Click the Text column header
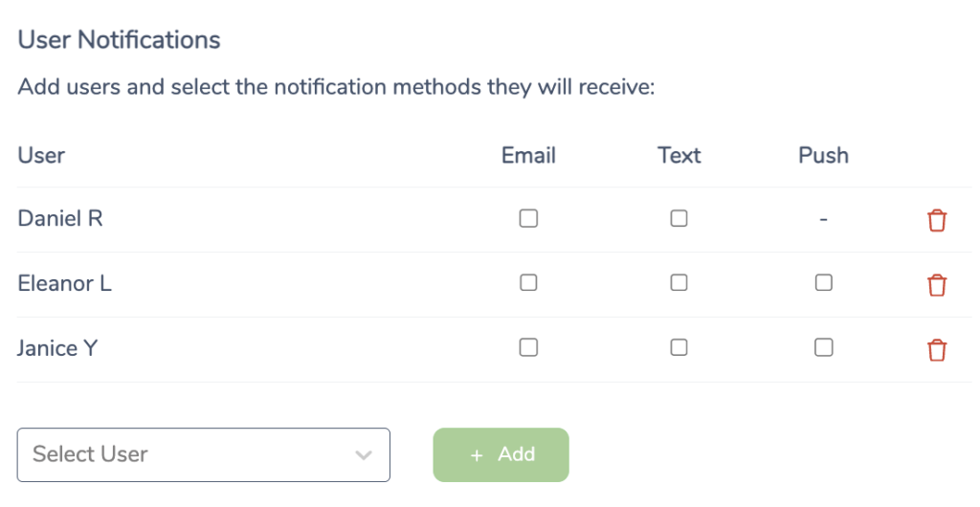 679,155
